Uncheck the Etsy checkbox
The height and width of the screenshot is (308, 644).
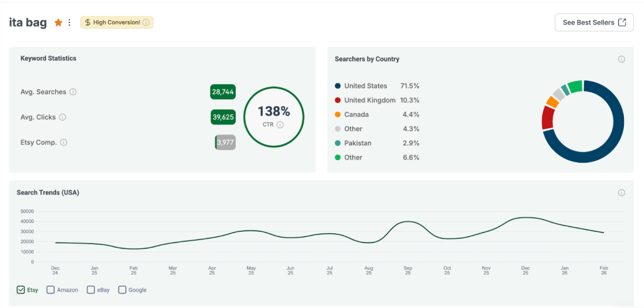(21, 290)
